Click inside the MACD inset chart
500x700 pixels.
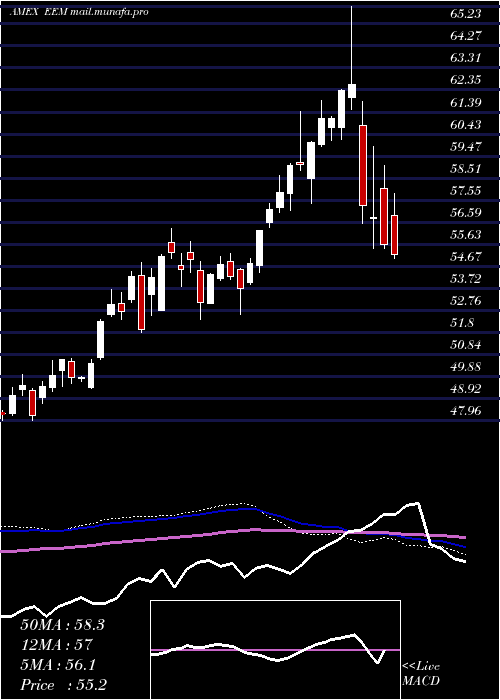(x=275, y=650)
